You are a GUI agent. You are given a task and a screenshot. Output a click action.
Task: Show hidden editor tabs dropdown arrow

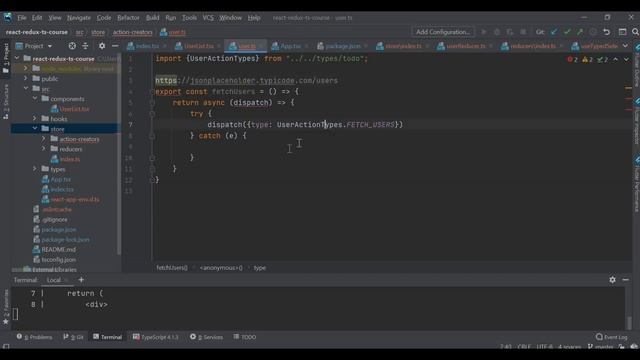[625, 46]
